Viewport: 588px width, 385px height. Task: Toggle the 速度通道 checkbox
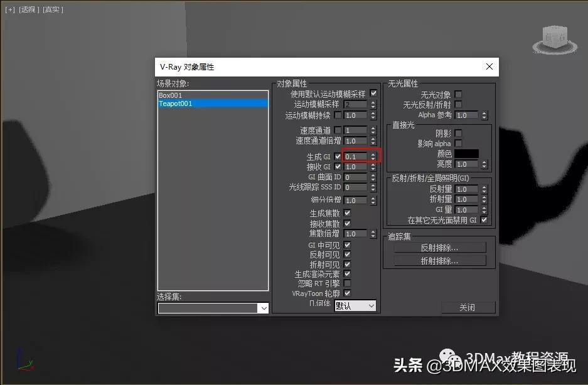coord(338,130)
